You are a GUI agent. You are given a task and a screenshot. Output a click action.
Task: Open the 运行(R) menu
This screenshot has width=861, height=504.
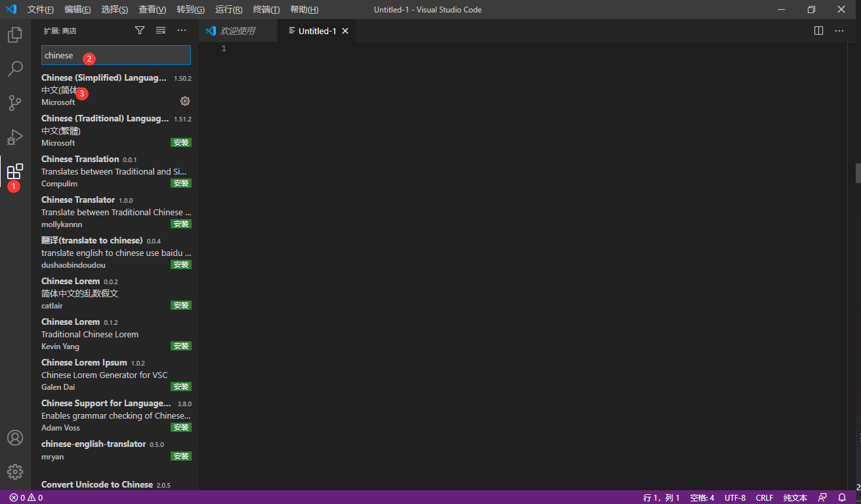coord(228,9)
